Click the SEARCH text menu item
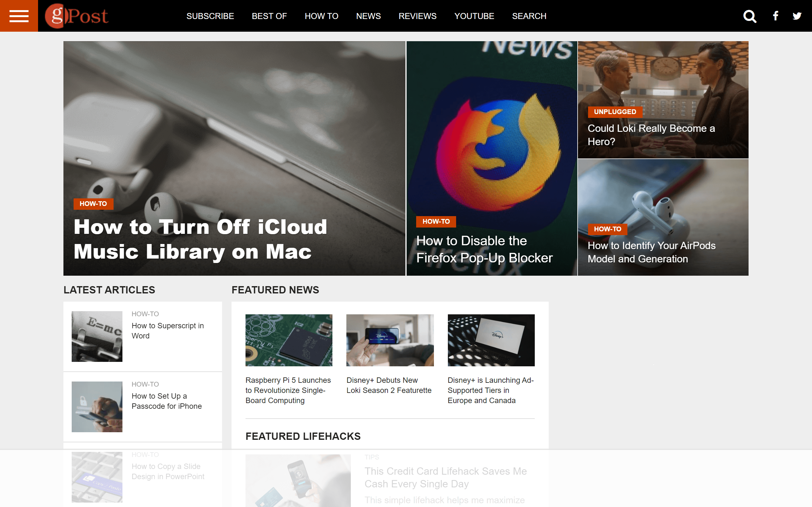The image size is (812, 507). pos(529,16)
